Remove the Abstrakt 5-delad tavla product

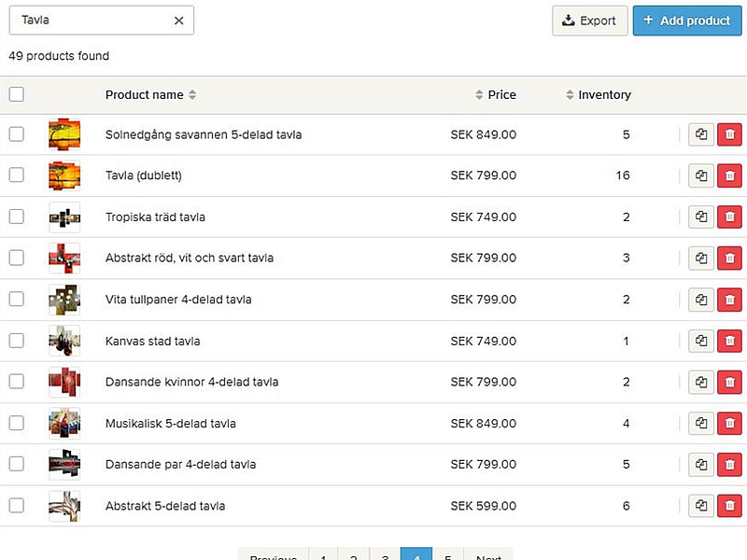[729, 506]
